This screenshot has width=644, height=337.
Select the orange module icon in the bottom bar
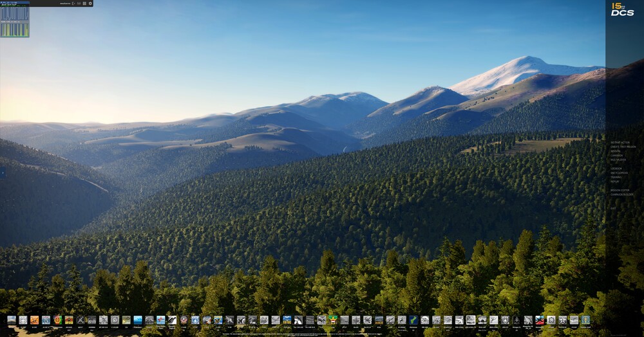(35, 320)
